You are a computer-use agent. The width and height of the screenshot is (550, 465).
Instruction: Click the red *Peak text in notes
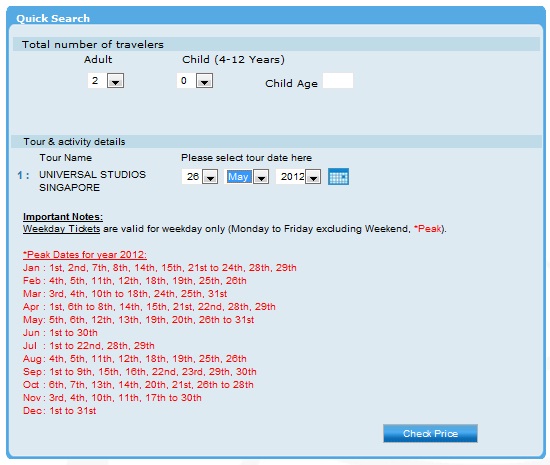(428, 229)
